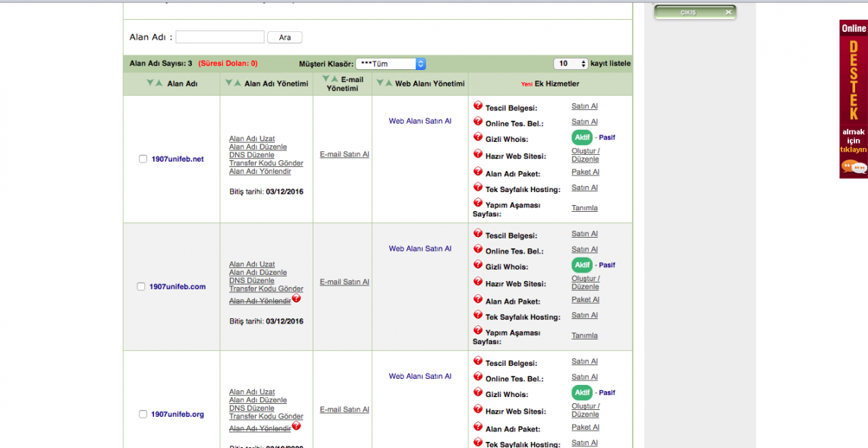Click descending sort arrow in Alan Adı header
Viewport: 868px width, 448px height.
pyautogui.click(x=150, y=83)
